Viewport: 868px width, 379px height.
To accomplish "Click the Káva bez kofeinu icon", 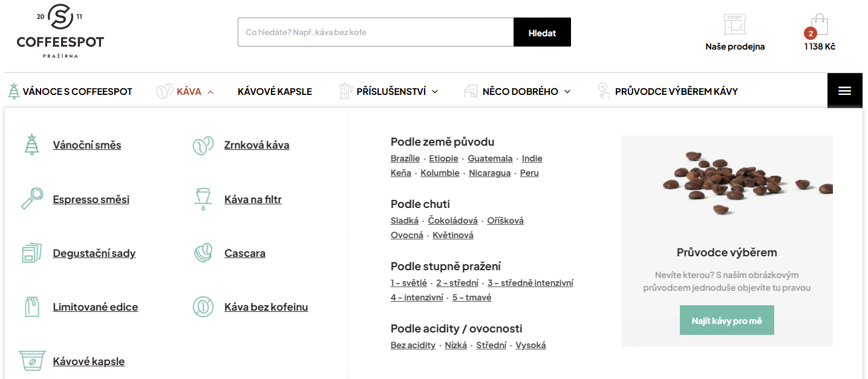I will 203,306.
